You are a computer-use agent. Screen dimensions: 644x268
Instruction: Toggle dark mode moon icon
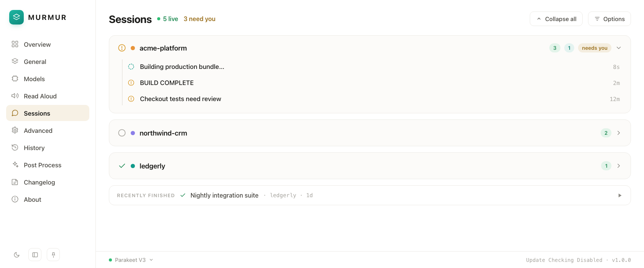coord(16,255)
